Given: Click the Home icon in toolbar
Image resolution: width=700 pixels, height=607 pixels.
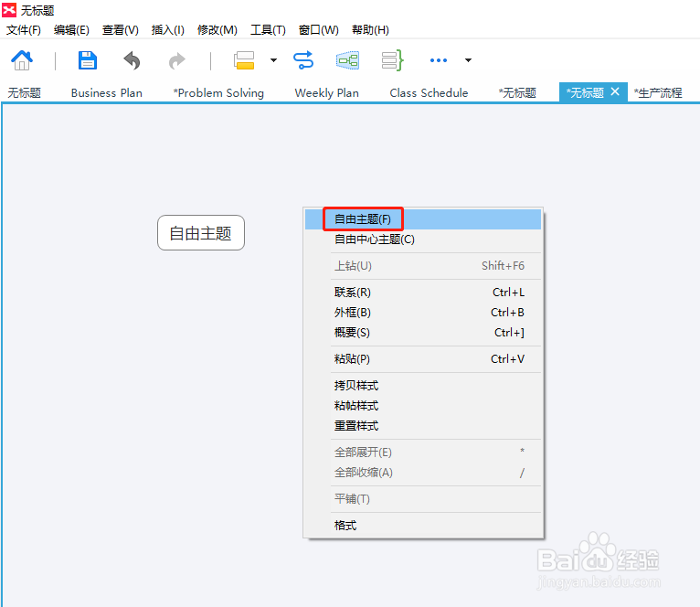Looking at the screenshot, I should point(22,60).
